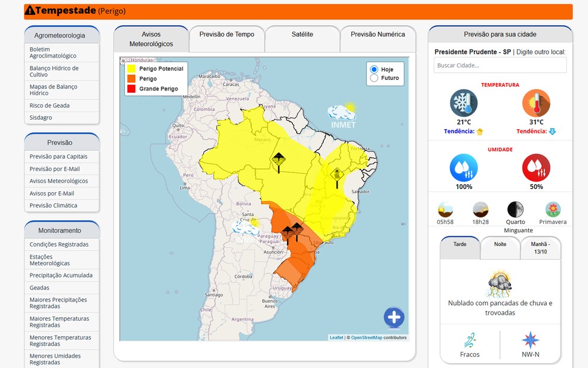This screenshot has width=588, height=368.
Task: Click the red Grande Perigo legend swatch
Action: [131, 89]
